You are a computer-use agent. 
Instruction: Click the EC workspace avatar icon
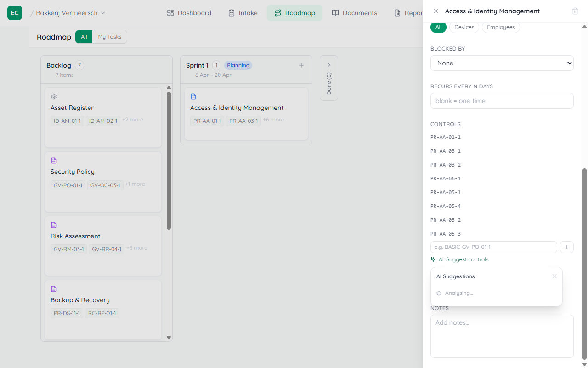14,12
